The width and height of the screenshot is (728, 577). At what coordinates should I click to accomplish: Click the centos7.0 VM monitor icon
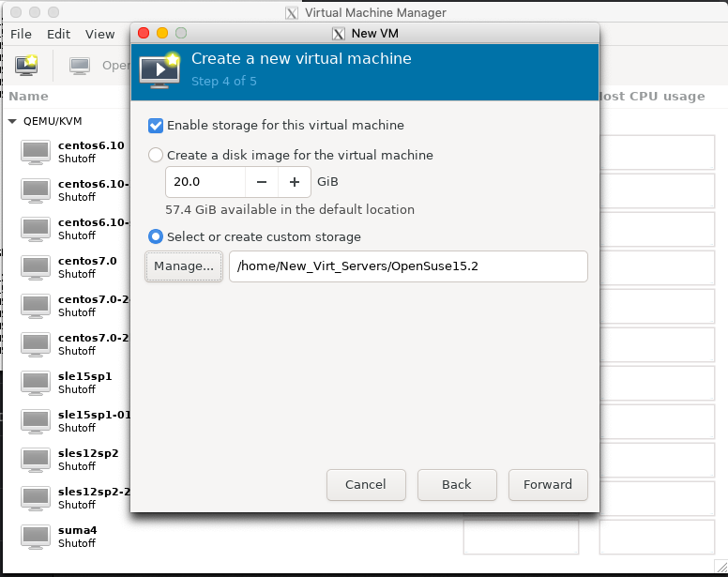tap(36, 267)
